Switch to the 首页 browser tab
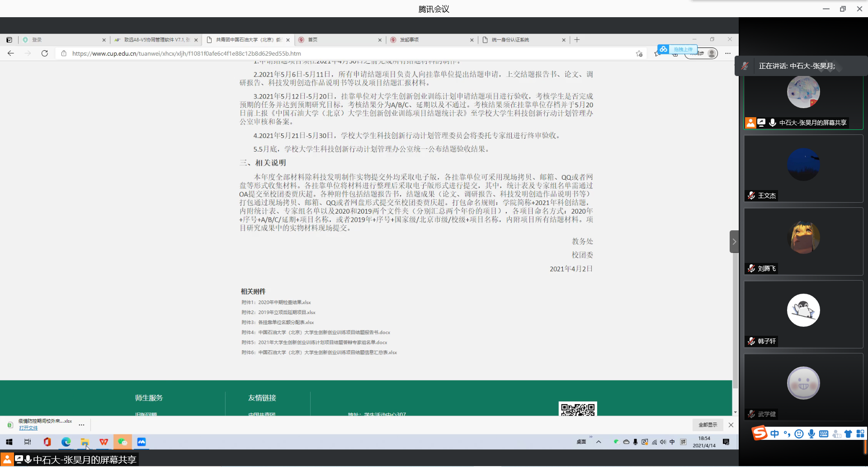This screenshot has height=467, width=868. point(313,40)
